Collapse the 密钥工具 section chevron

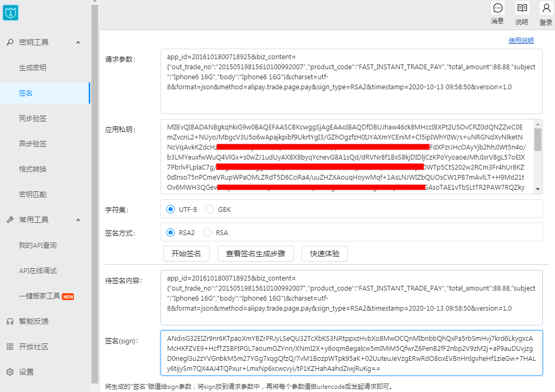[x=78, y=42]
